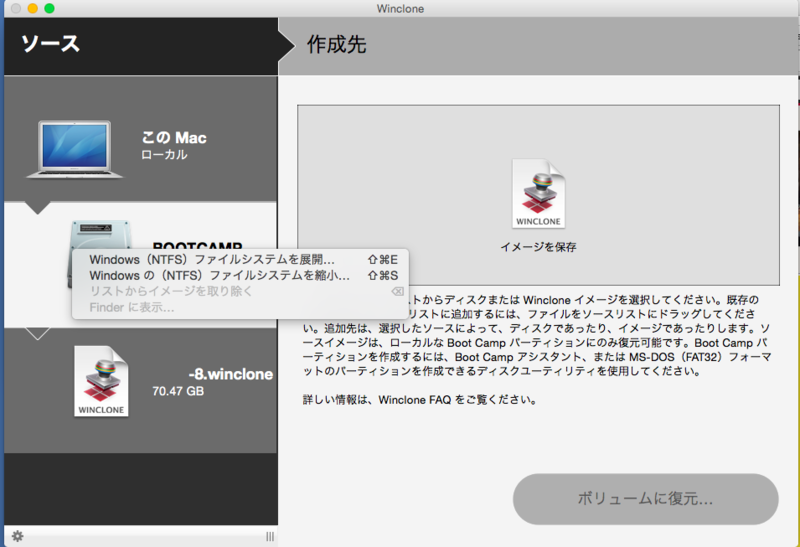Select the -8.winclone file name label
Image resolution: width=800 pixels, height=547 pixels.
coord(231,374)
